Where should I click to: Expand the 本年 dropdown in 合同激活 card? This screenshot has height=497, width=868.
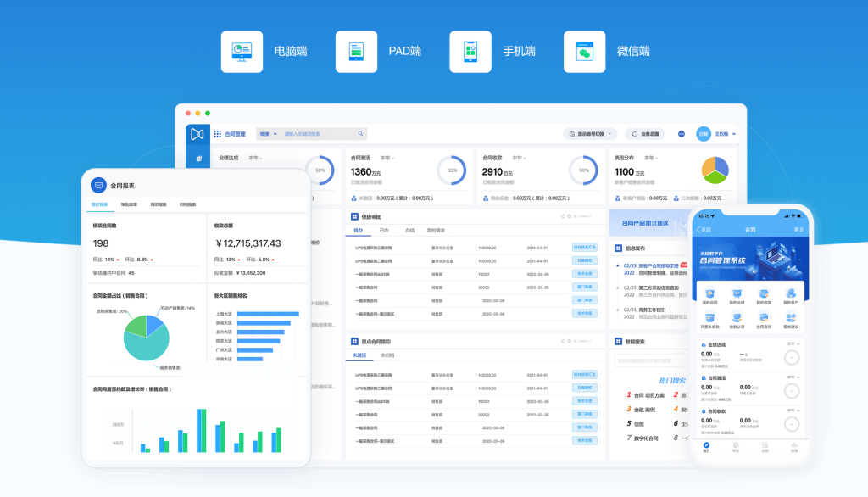[387, 158]
